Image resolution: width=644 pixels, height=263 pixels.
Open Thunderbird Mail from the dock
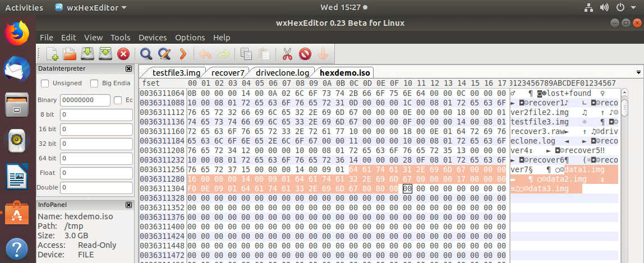[x=17, y=69]
